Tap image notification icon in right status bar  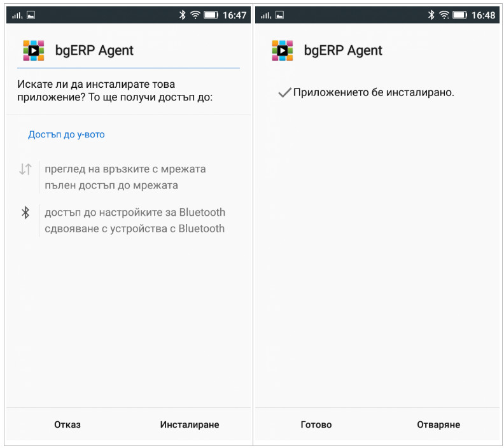coord(279,15)
